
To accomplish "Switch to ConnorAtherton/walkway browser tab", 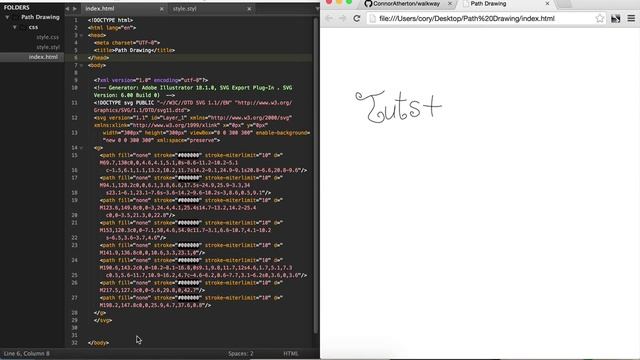I will tap(406, 4).
